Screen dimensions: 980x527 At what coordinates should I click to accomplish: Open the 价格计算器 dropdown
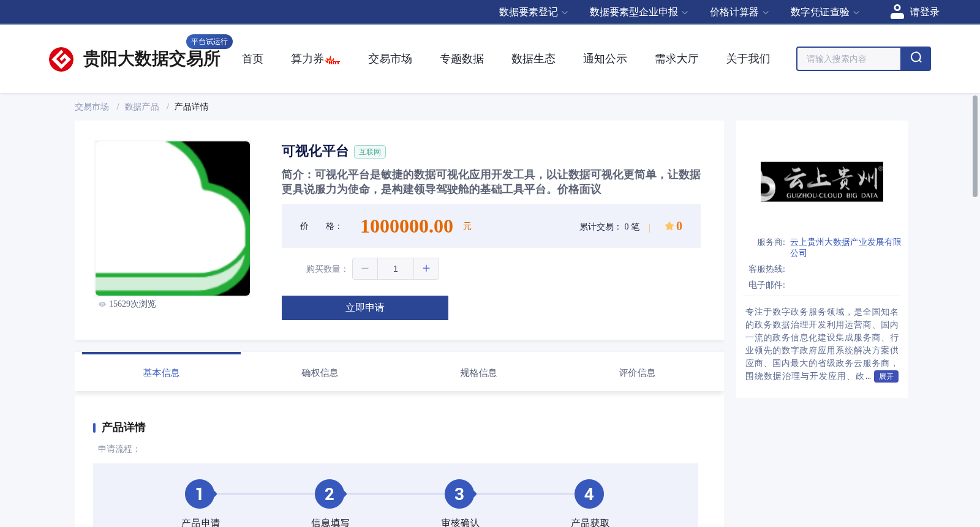pos(739,12)
